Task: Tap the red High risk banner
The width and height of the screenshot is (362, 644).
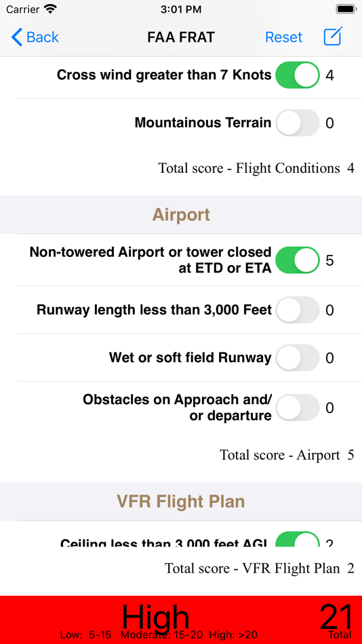Action: pos(181,620)
